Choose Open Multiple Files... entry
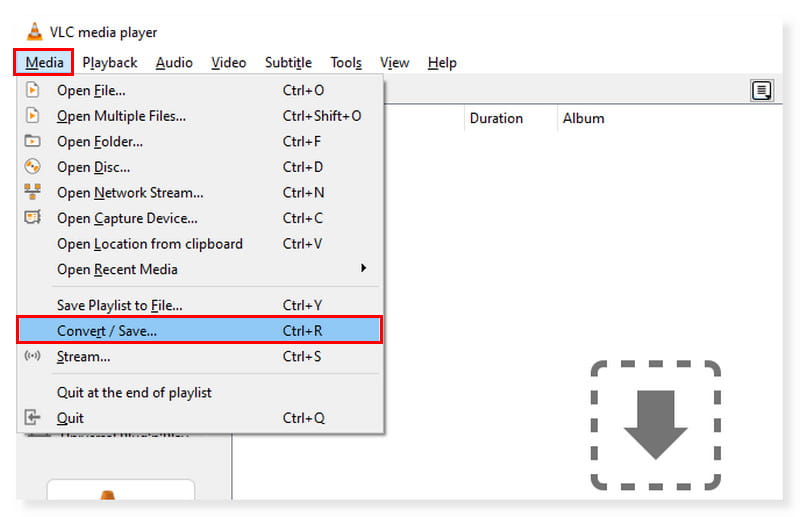This screenshot has width=800, height=517. tap(200, 116)
